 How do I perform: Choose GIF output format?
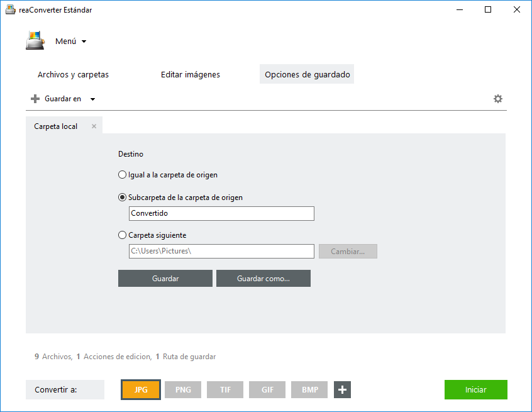[x=267, y=389]
